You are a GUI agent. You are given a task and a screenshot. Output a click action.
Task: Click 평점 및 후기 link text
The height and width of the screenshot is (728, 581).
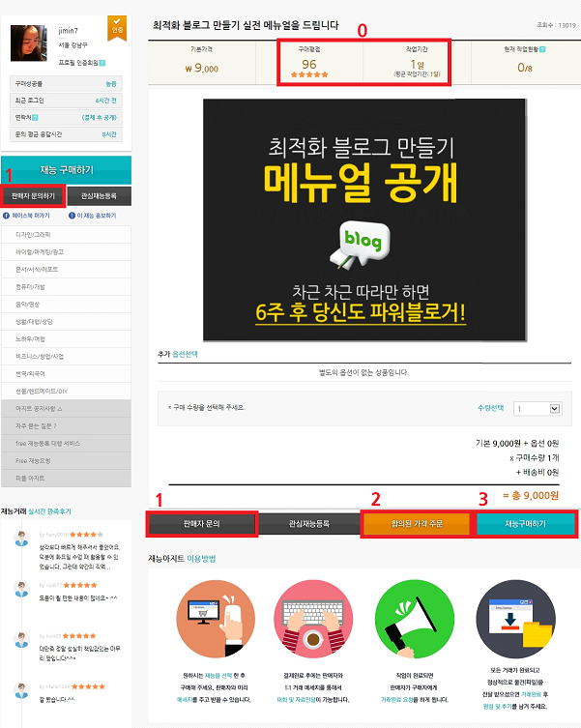coord(497,706)
